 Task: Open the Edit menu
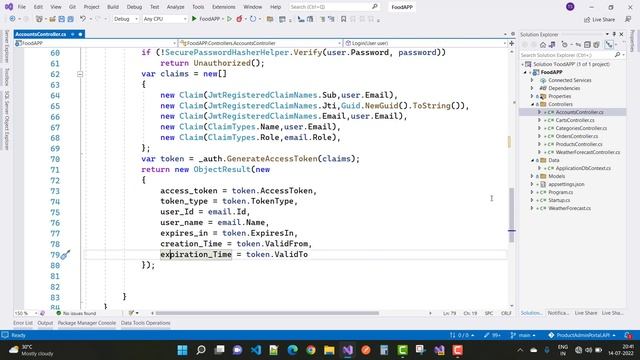38,7
